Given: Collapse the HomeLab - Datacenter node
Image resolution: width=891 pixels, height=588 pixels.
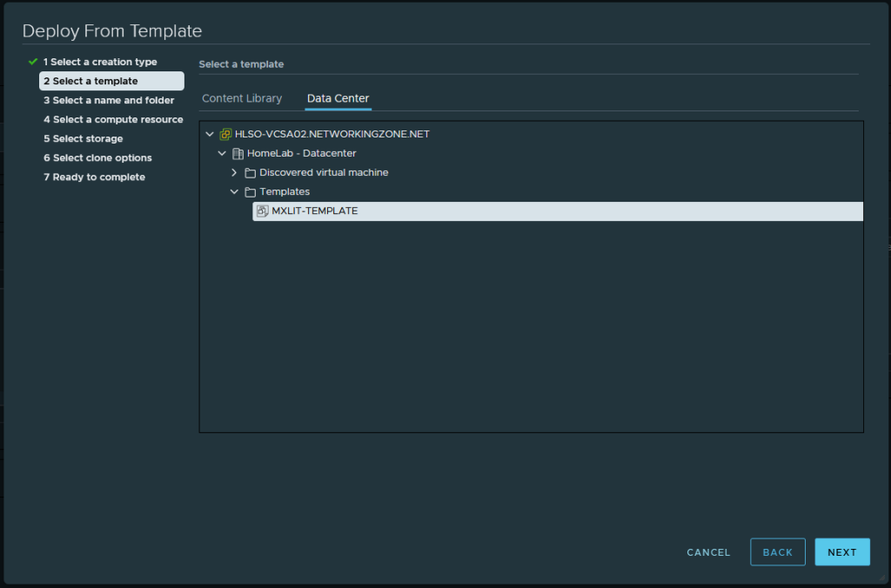Looking at the screenshot, I should coord(222,154).
